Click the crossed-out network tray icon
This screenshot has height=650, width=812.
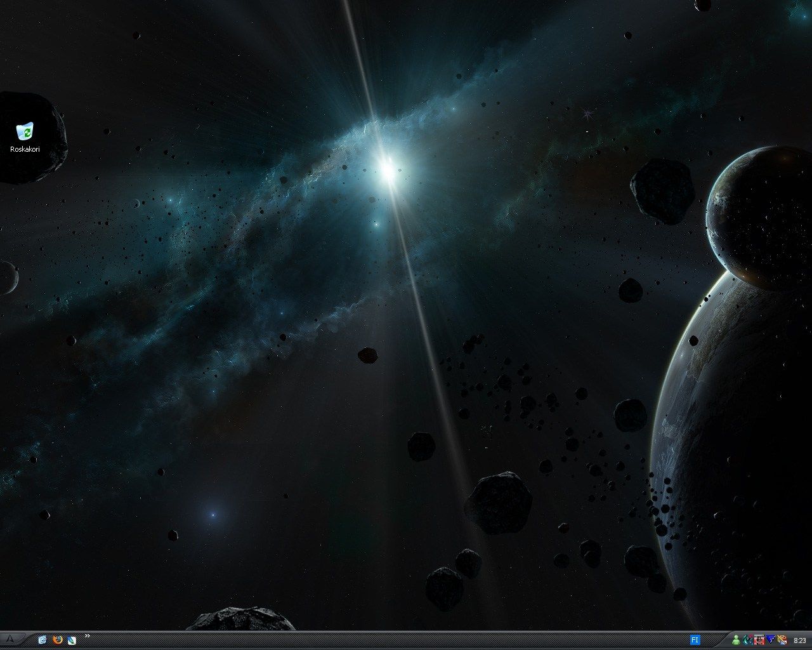(x=782, y=640)
